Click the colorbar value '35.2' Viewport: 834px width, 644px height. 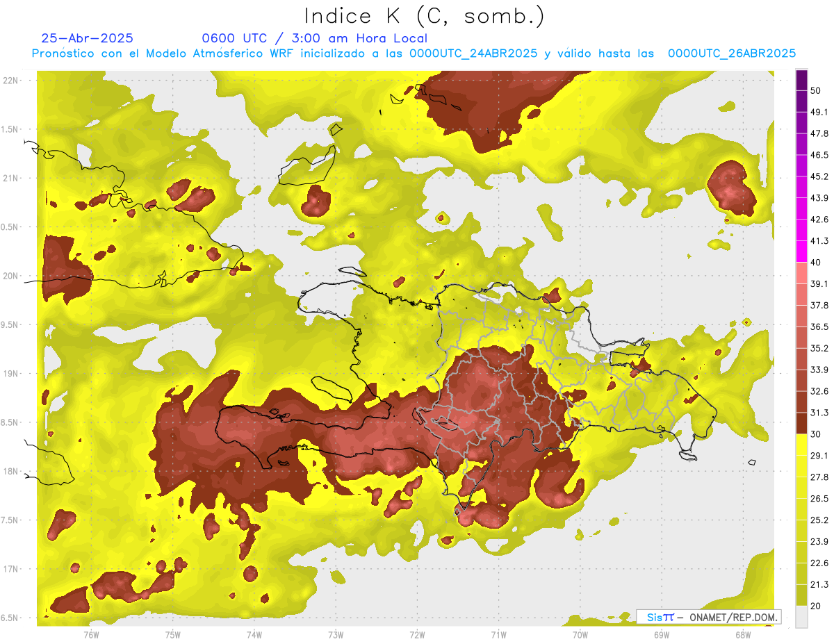click(819, 347)
